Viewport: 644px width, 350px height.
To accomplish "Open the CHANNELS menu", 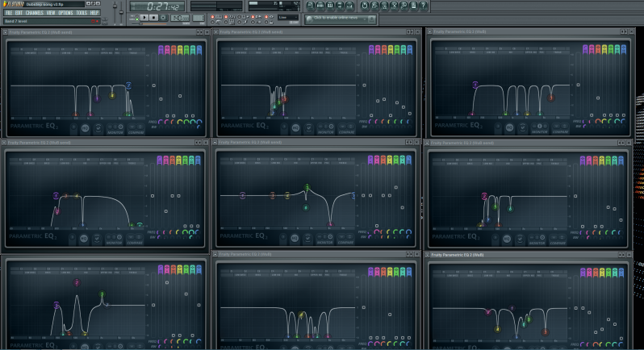I will pos(35,13).
